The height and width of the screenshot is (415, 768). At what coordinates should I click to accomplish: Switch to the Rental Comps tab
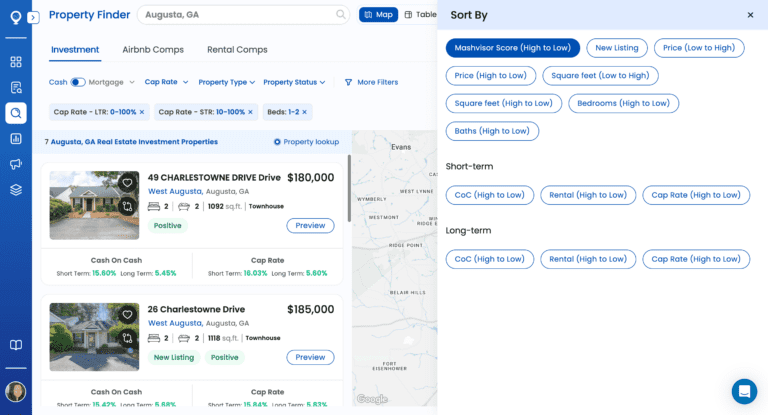point(237,49)
